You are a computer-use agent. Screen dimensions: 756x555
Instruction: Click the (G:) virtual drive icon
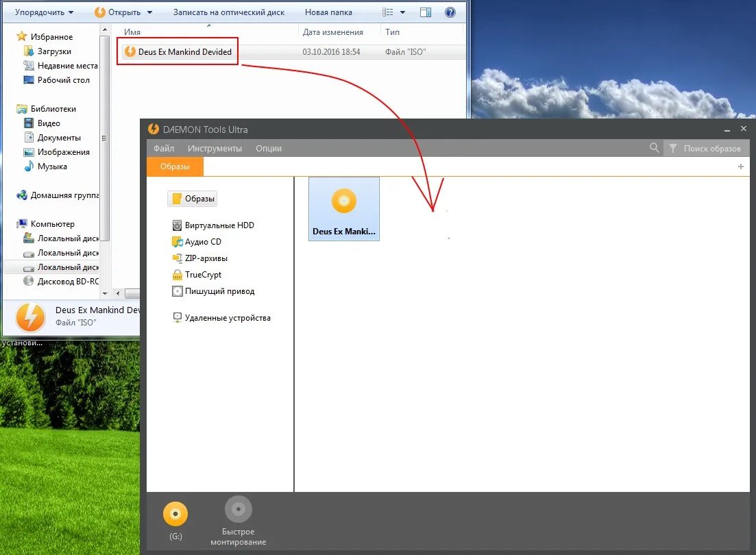[x=175, y=514]
